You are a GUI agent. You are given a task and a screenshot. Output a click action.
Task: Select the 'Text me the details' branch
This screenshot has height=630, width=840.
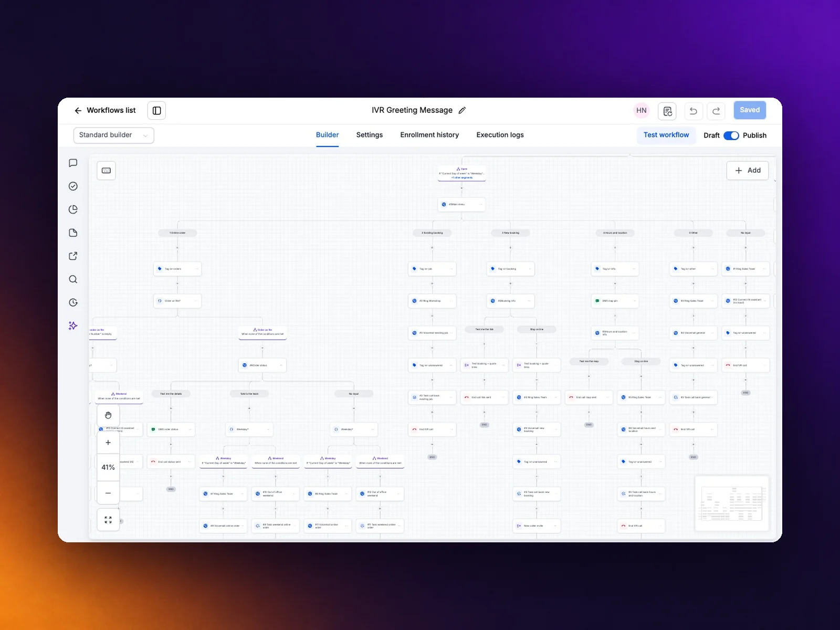tap(171, 394)
